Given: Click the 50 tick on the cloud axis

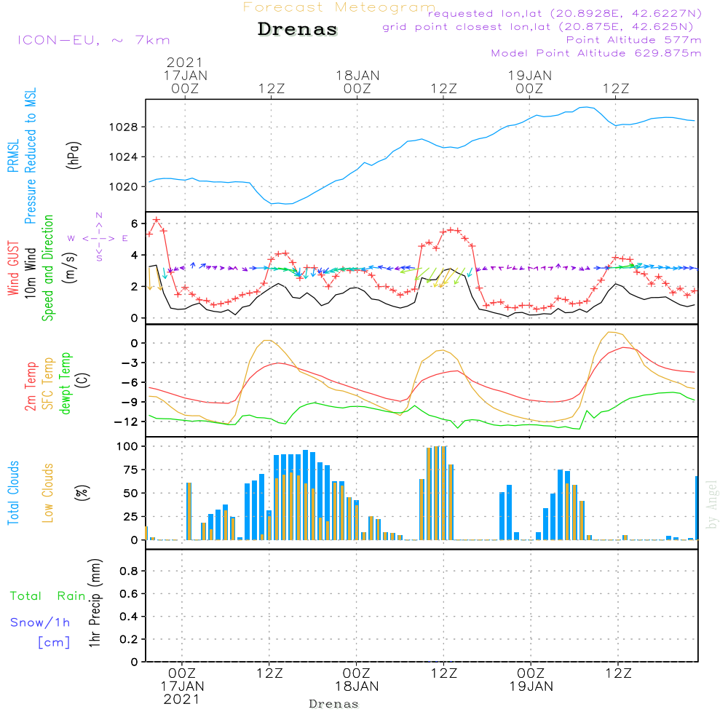Looking at the screenshot, I should [131, 494].
